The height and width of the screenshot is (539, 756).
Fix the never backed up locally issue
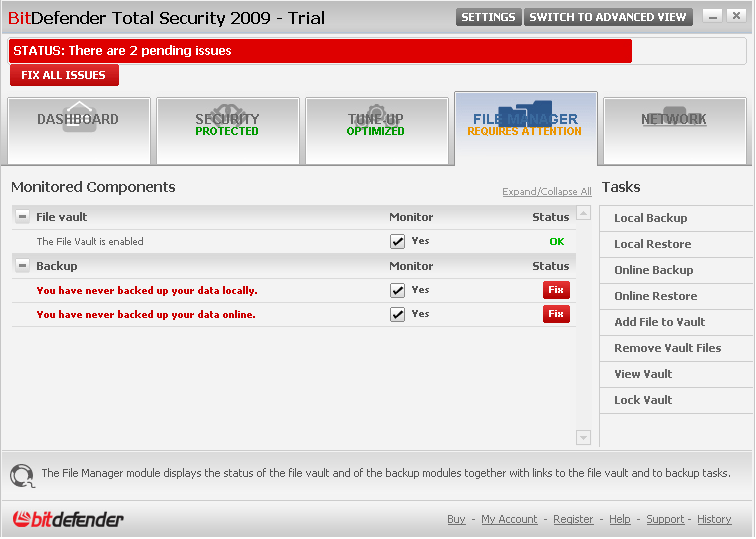coord(556,290)
